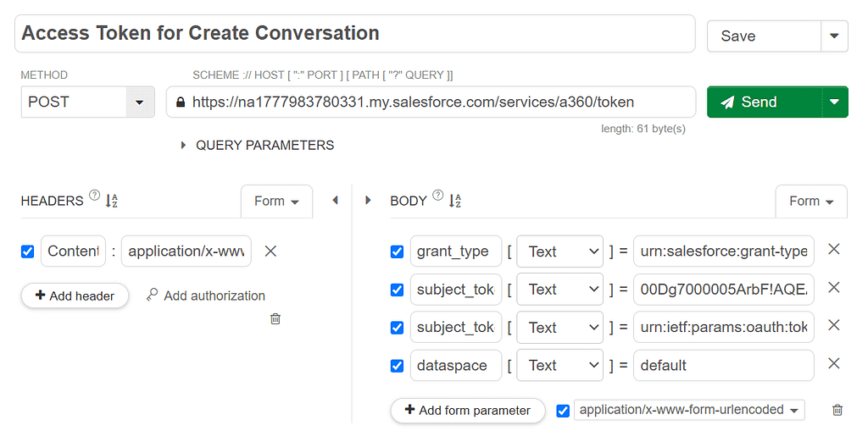Toggle the checkbox beside application/x-www-form-urlencoded
Screen dimensions: 868x442
click(563, 411)
